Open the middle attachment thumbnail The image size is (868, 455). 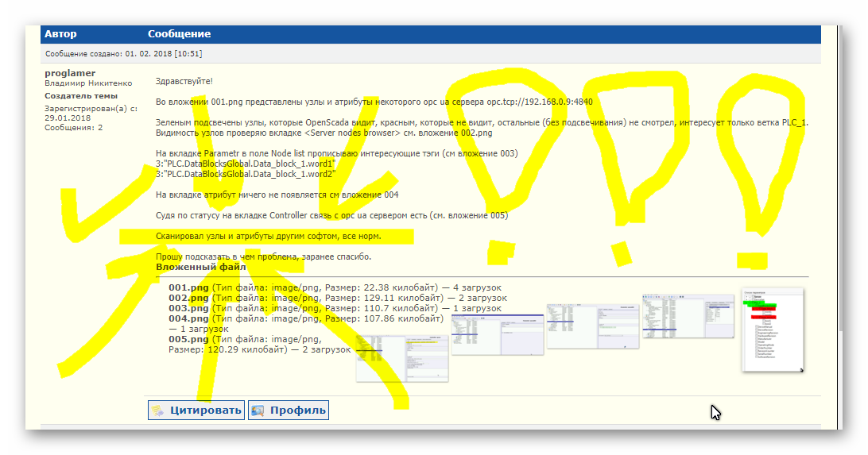point(591,326)
